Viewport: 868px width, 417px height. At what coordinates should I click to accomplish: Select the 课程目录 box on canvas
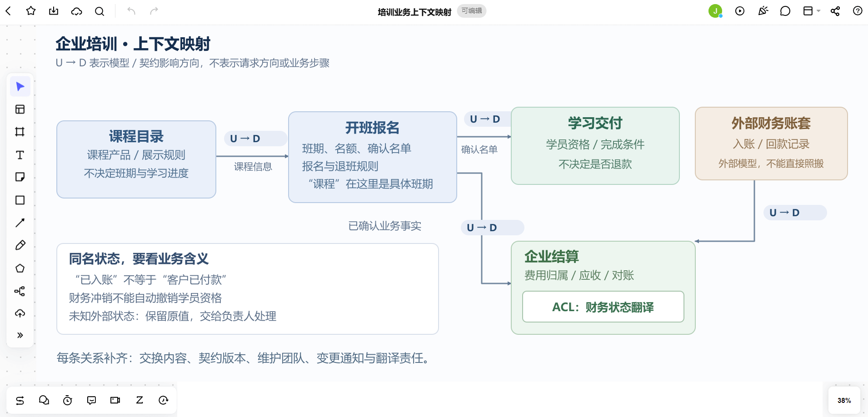[136, 159]
